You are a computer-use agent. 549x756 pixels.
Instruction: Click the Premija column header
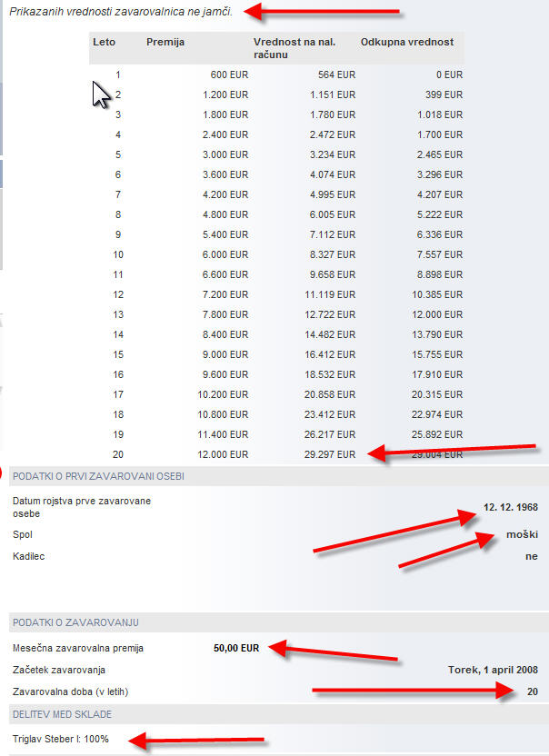tap(165, 42)
